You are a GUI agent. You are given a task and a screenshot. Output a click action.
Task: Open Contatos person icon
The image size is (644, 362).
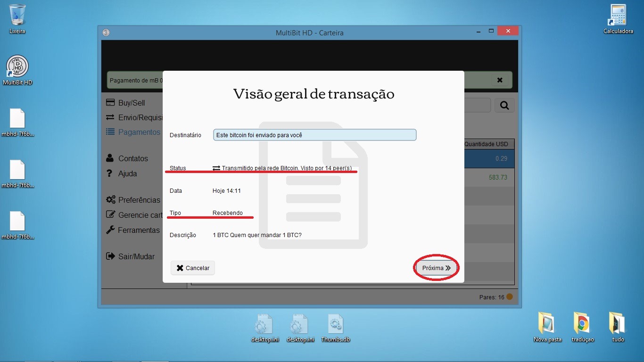pyautogui.click(x=110, y=158)
